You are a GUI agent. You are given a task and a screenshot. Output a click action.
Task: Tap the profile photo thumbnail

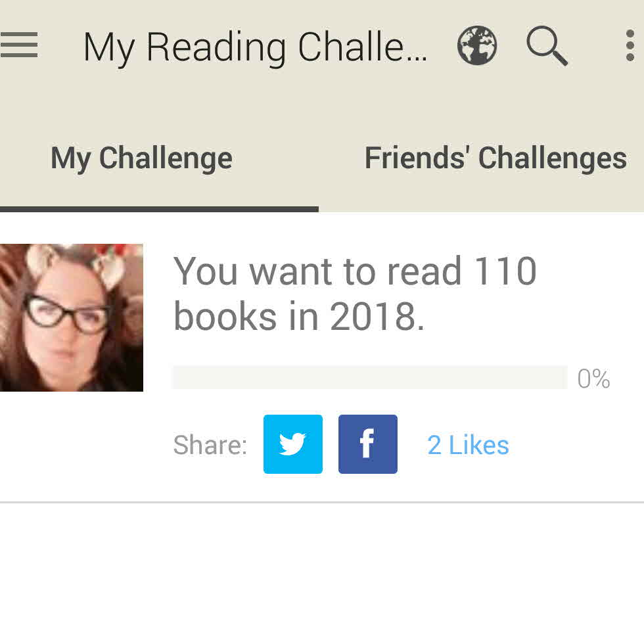tap(71, 317)
